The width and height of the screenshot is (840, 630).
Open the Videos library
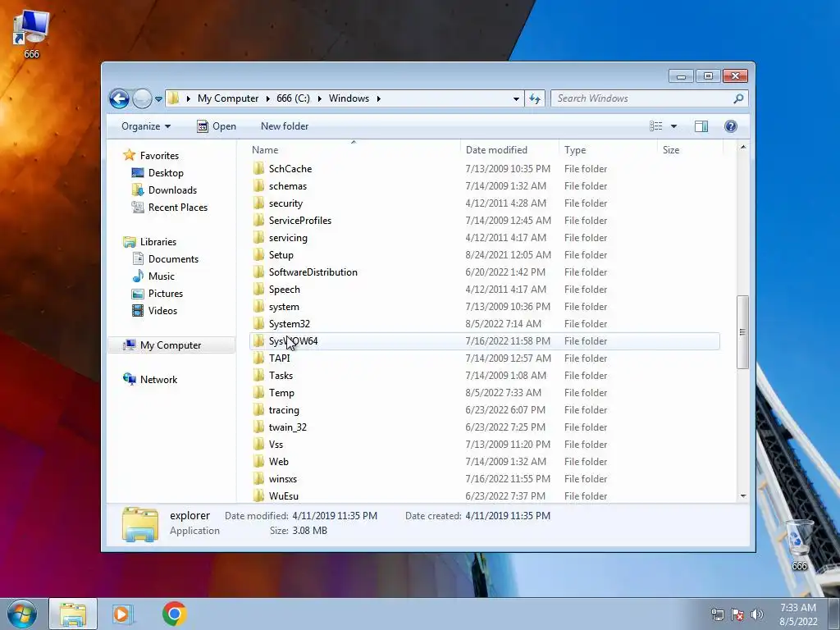pyautogui.click(x=162, y=311)
